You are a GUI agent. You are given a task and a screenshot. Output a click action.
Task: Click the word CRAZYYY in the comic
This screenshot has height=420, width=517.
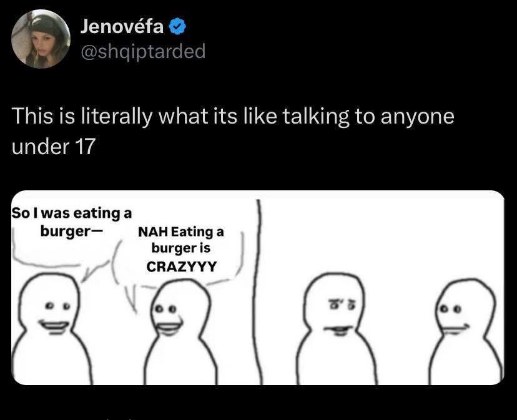[181, 266]
